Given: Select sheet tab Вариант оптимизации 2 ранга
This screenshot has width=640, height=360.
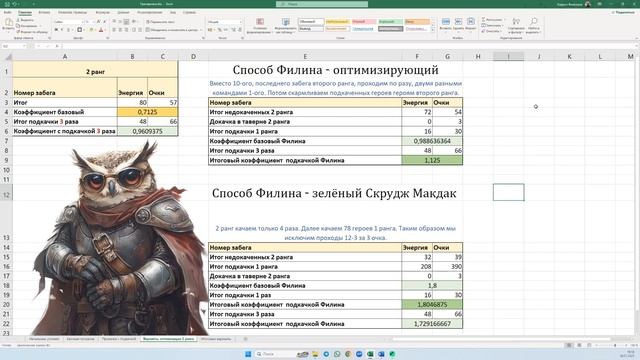Looking at the screenshot, I should (x=169, y=339).
